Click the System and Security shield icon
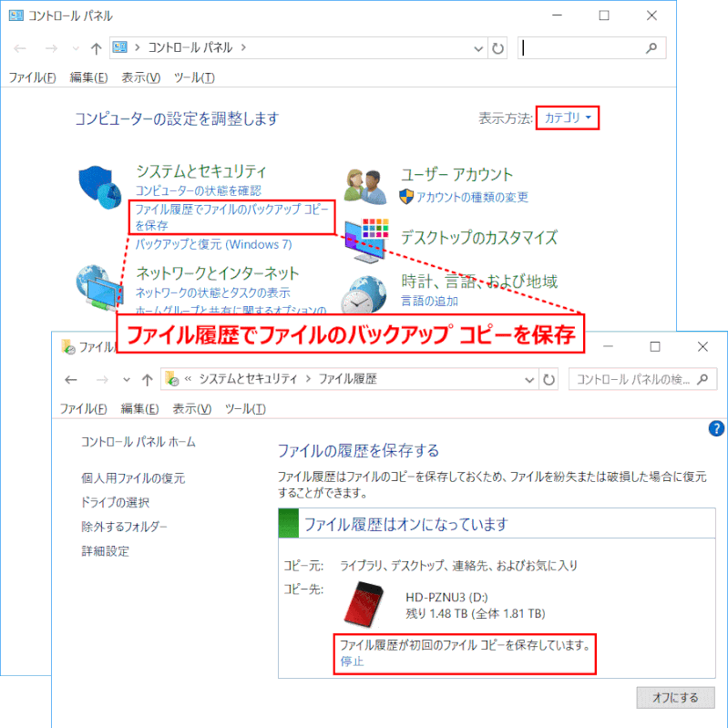728x728 pixels. [x=100, y=187]
